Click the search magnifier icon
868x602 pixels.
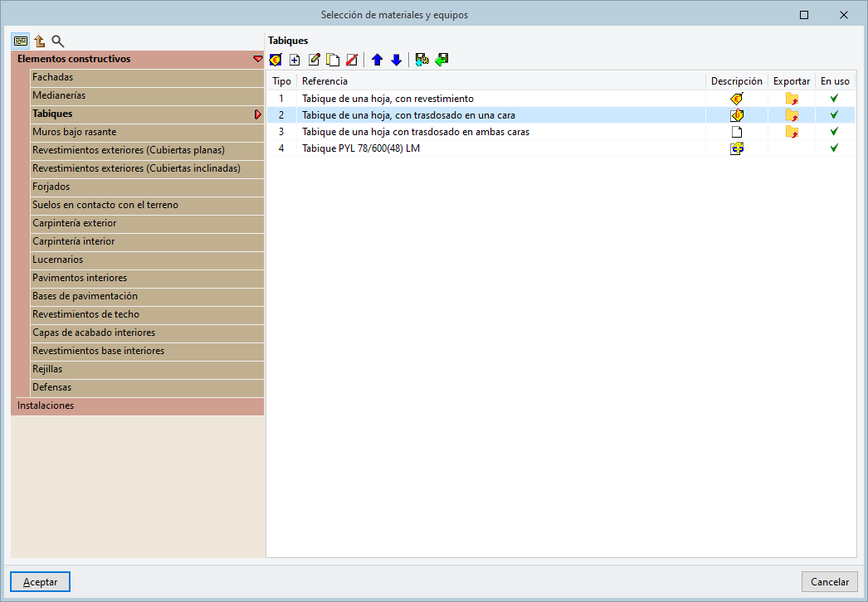(x=57, y=41)
